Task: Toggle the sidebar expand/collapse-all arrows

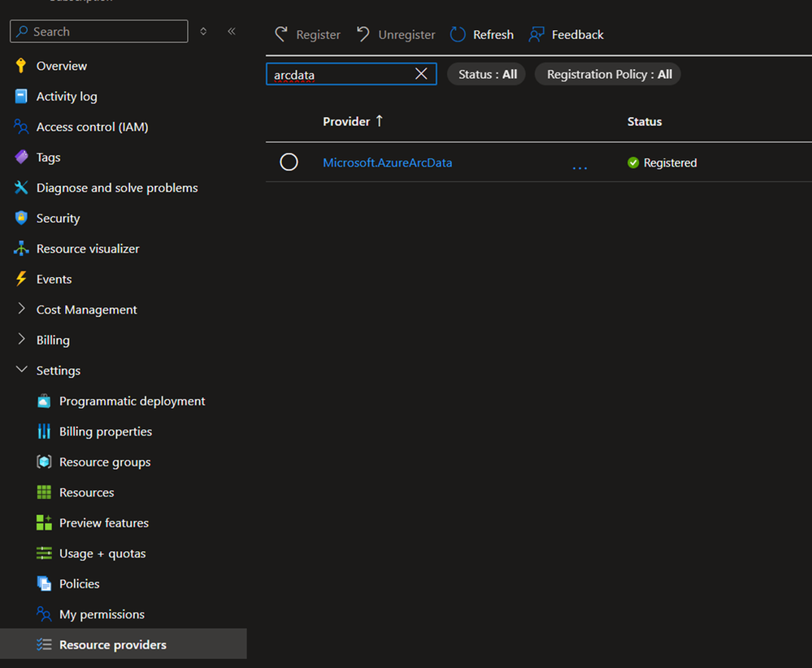Action: point(203,32)
